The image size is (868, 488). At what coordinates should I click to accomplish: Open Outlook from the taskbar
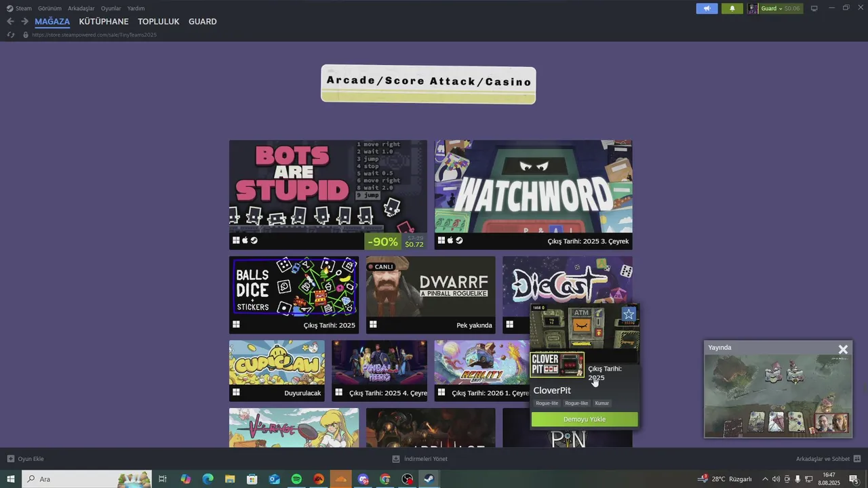[274, 479]
